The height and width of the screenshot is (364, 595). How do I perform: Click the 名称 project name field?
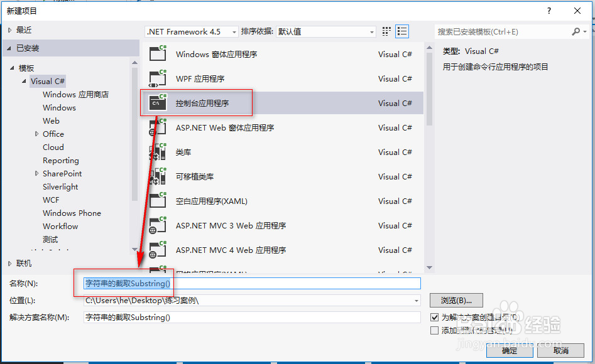pos(252,283)
